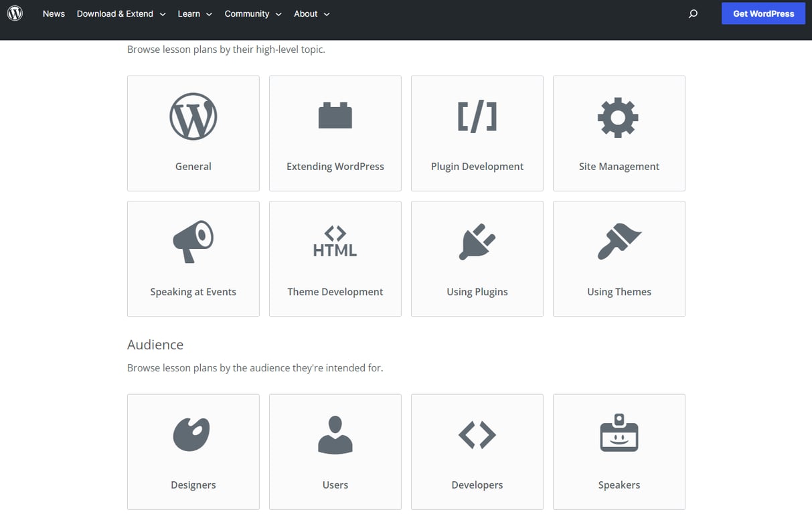Screen dimensions: 812x514
Task: Click the plug icon for Using Plugins
Action: [477, 240]
